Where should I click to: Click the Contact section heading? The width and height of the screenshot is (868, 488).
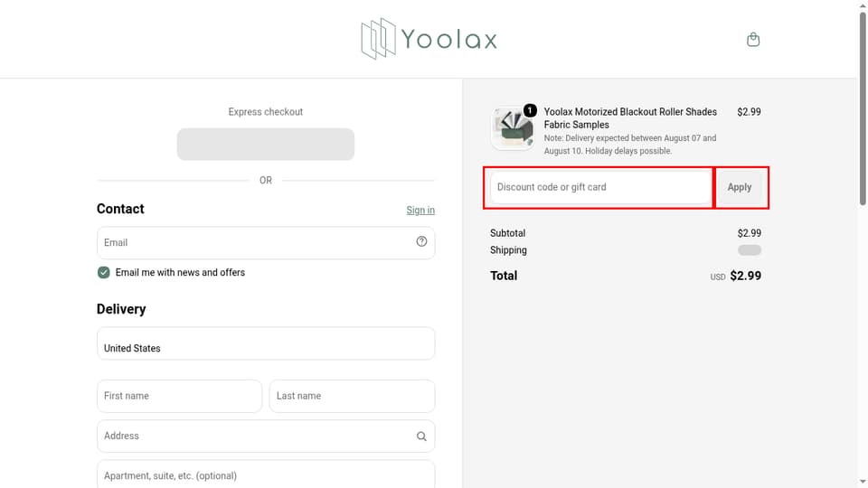120,209
